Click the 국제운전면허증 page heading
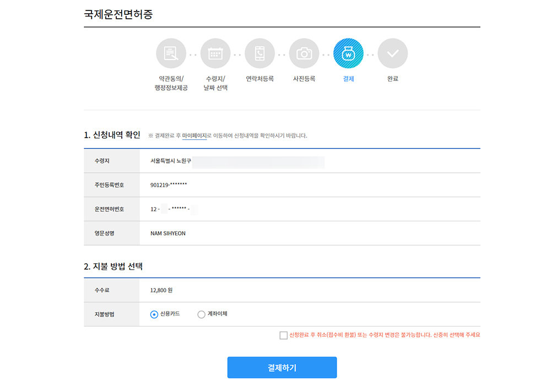Image resolution: width=551 pixels, height=392 pixels. pyautogui.click(x=118, y=14)
